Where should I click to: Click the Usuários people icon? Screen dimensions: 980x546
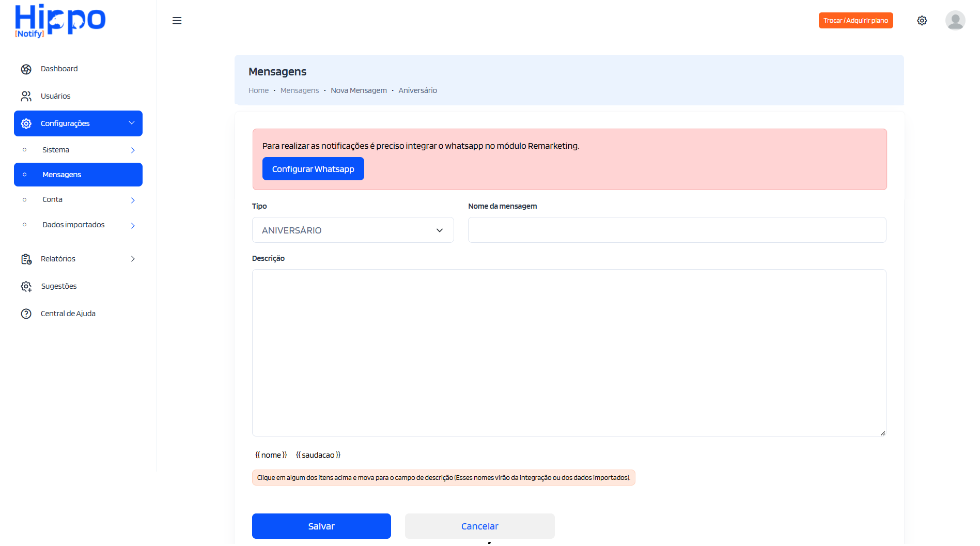(x=26, y=97)
